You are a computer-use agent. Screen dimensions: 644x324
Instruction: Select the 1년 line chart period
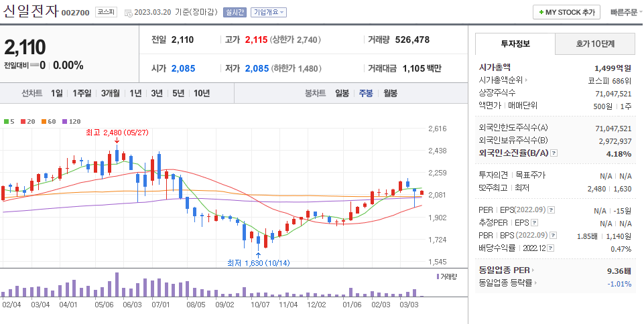coord(135,93)
